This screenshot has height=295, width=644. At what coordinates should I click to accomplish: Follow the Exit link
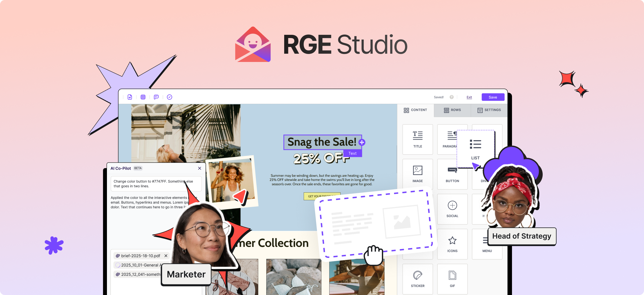pyautogui.click(x=469, y=97)
